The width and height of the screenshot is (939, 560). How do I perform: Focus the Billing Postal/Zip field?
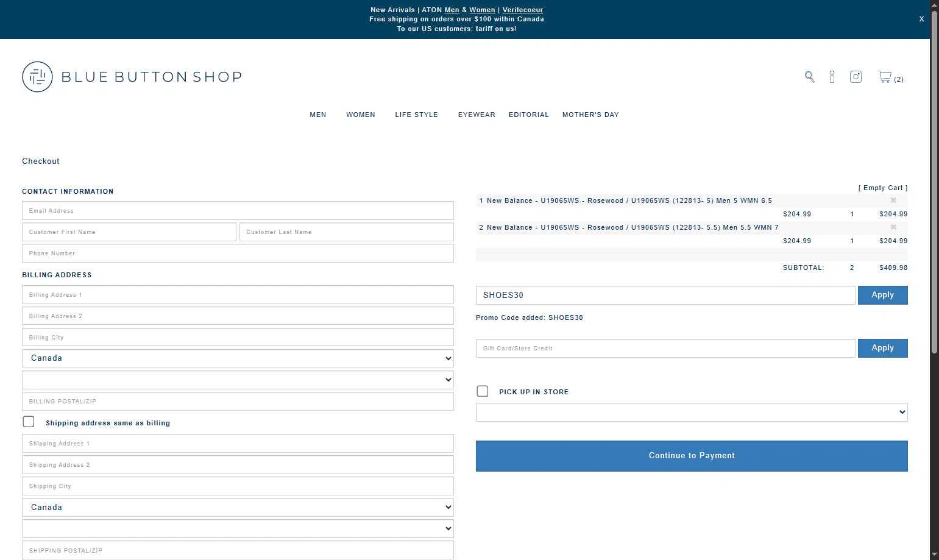pyautogui.click(x=238, y=401)
